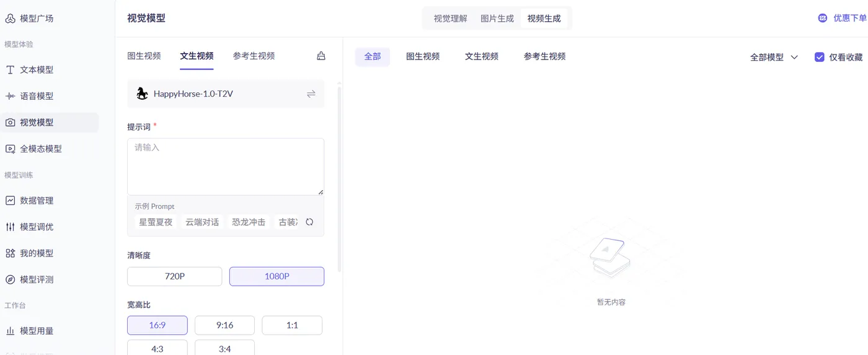Open the 全部模型 dropdown

click(x=774, y=57)
